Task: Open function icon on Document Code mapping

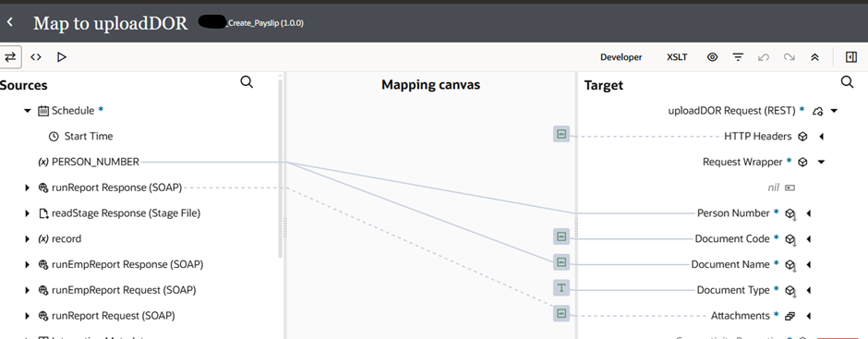Action: click(561, 236)
